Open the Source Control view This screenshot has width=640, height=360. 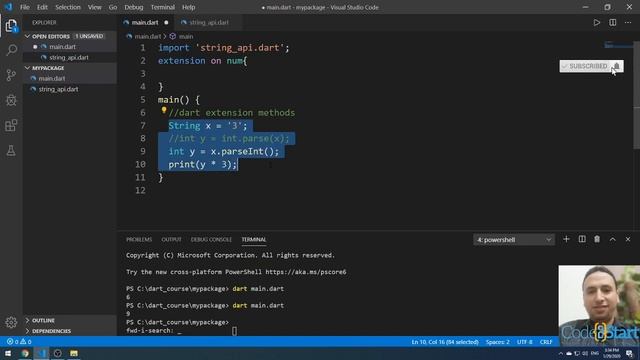[x=11, y=75]
